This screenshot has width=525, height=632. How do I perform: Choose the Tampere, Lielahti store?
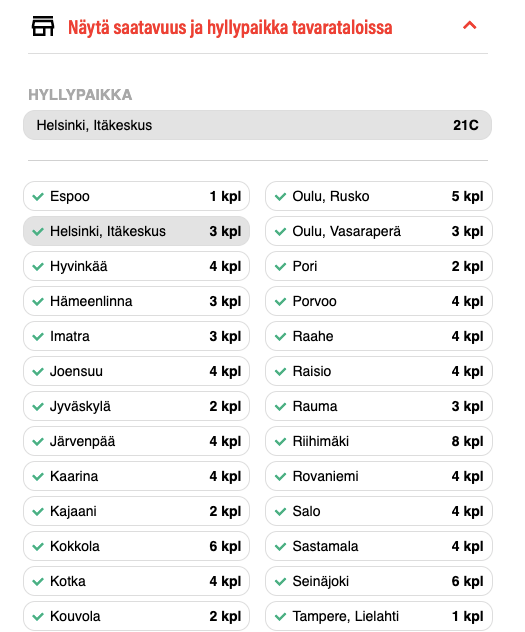point(379,616)
